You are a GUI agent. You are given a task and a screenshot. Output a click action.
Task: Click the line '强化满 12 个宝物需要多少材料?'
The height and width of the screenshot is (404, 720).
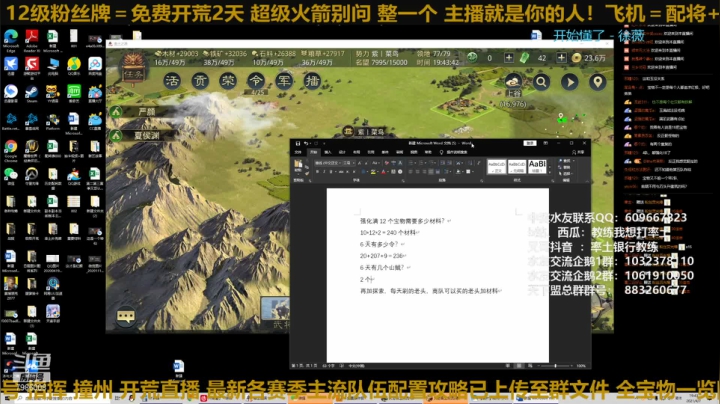coord(403,221)
